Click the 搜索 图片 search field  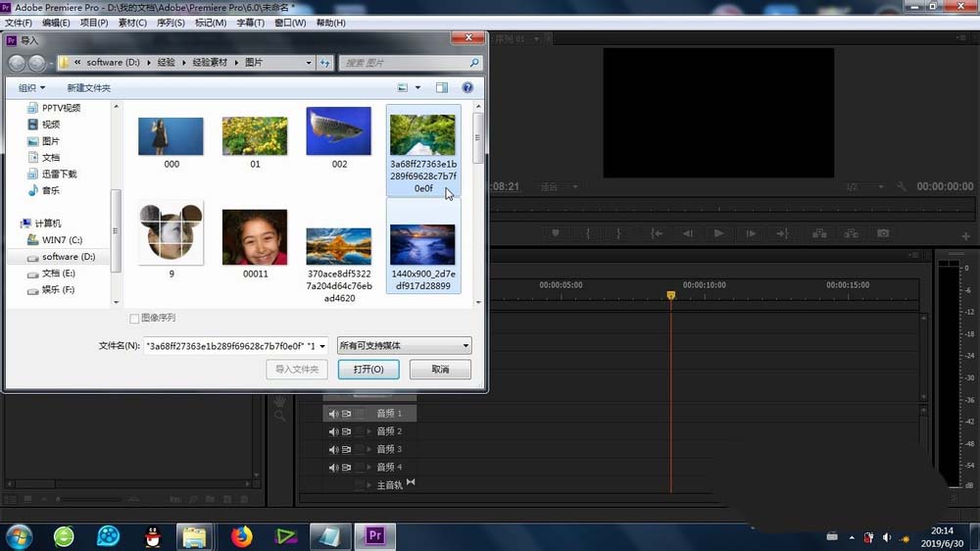coord(403,63)
